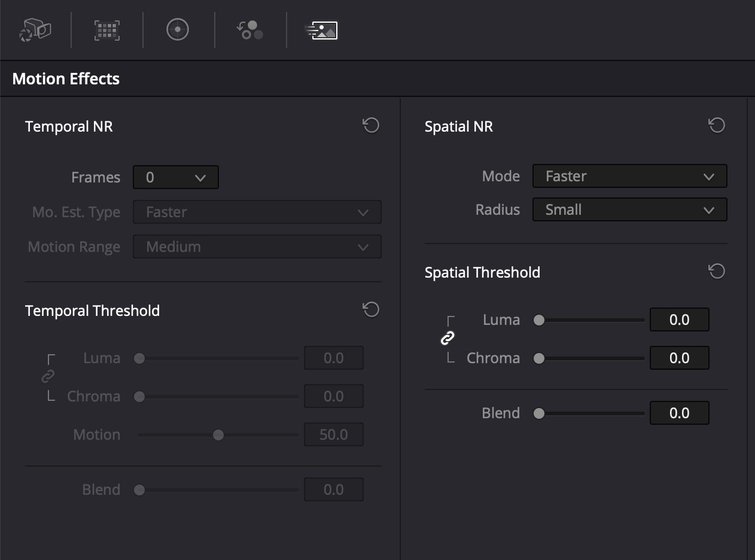The image size is (755, 560).
Task: Click the Spatial Blend value field
Action: click(679, 413)
